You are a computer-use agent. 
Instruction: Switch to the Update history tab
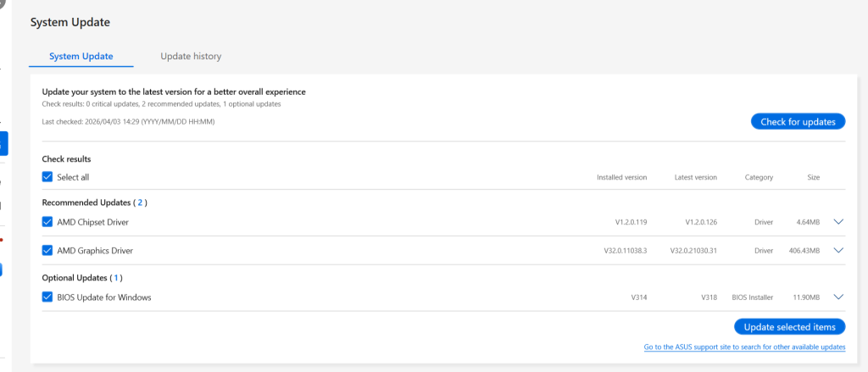pos(191,56)
